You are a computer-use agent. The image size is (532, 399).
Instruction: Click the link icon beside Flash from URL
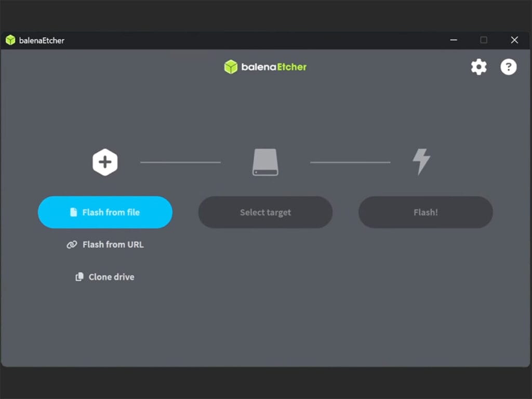coord(73,244)
